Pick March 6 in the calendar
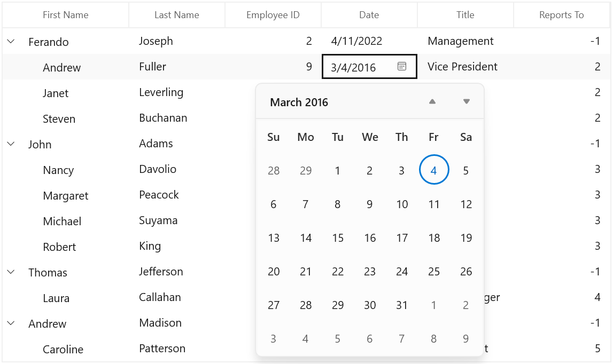 click(273, 204)
